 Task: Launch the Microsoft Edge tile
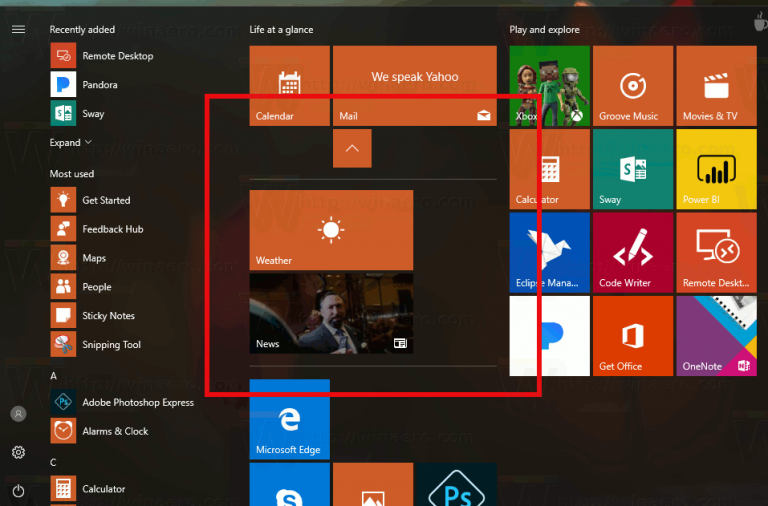[x=289, y=419]
